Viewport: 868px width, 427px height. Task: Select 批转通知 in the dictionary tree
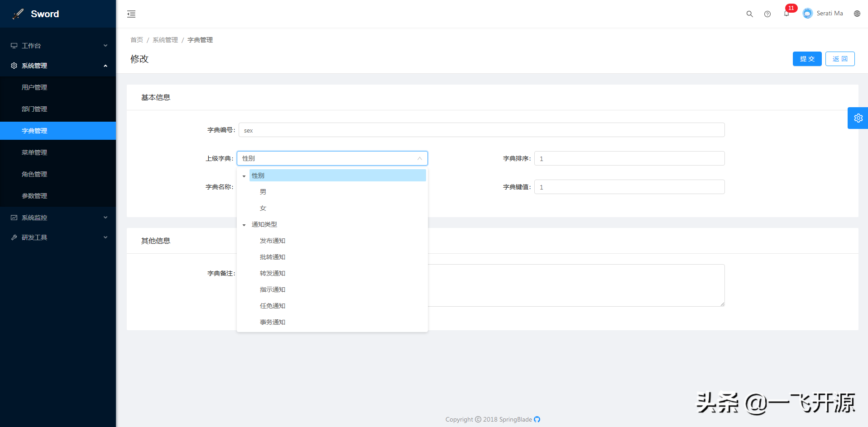[273, 257]
